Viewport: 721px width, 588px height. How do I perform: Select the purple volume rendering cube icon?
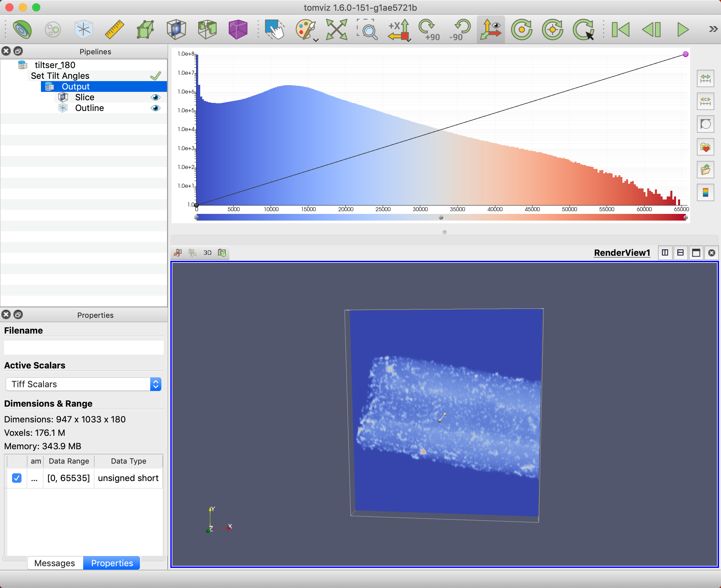[237, 30]
